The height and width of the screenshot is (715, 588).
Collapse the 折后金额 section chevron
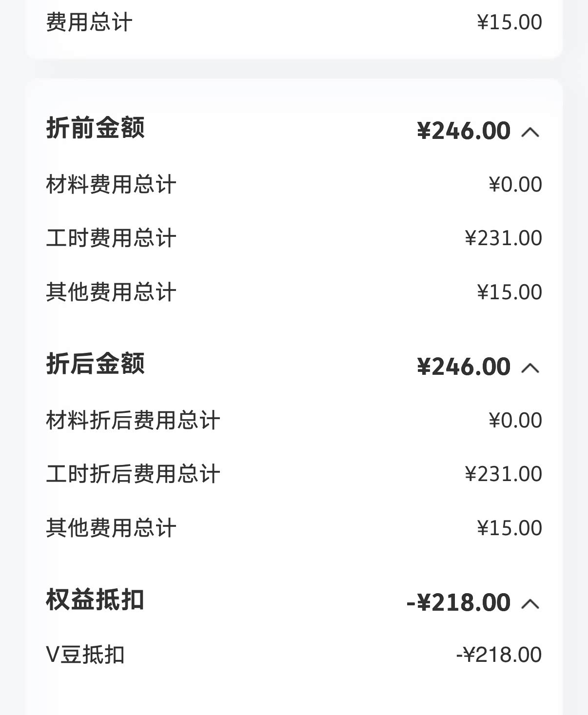click(x=530, y=367)
